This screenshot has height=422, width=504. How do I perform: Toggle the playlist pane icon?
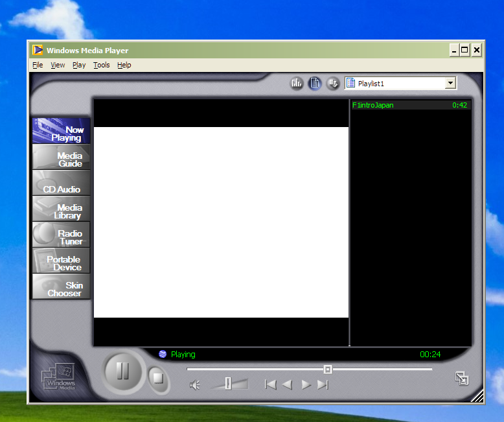pos(315,84)
